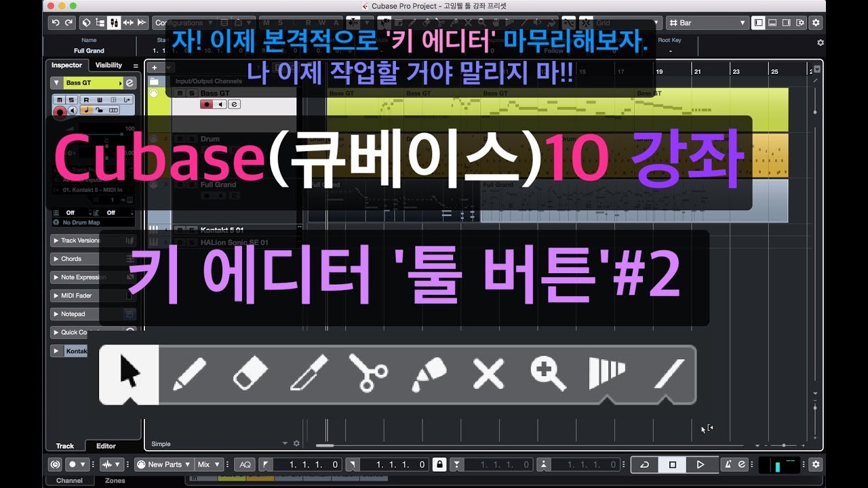Switch to the Track tab
868x488 pixels.
pyautogui.click(x=65, y=445)
